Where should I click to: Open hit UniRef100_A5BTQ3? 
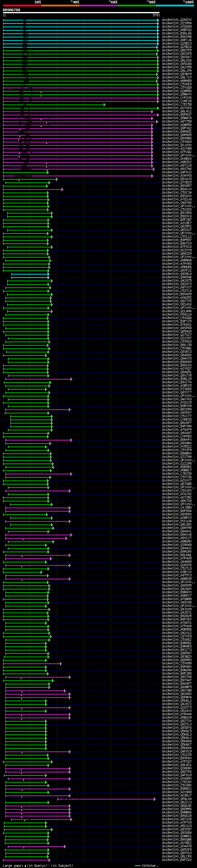177,30
